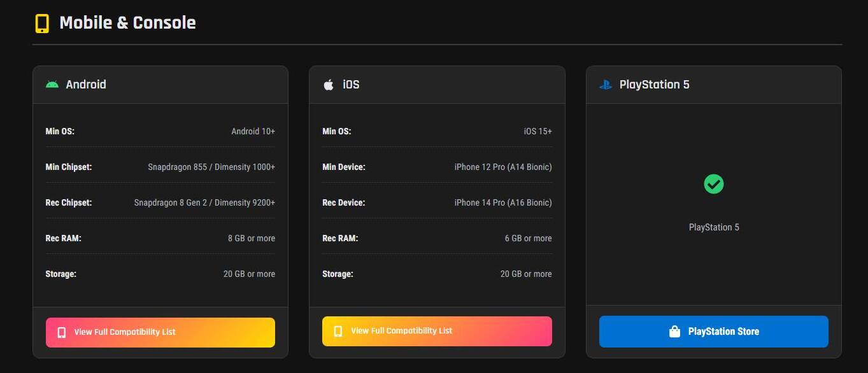Click phone icon in Android compatibility button
Screen dimensions: 868x373
[62, 332]
